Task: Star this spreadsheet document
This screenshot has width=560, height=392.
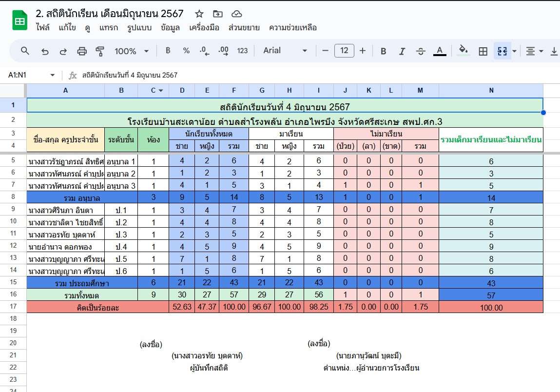Action: coord(199,14)
